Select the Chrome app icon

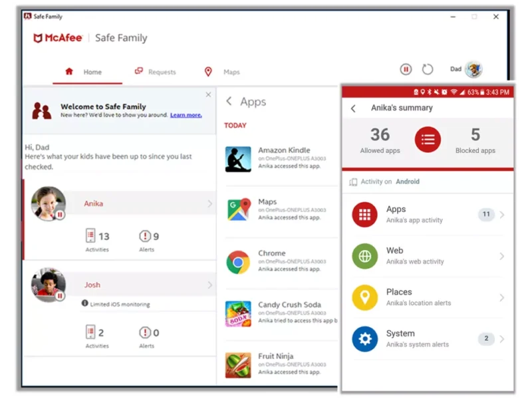[x=238, y=262]
